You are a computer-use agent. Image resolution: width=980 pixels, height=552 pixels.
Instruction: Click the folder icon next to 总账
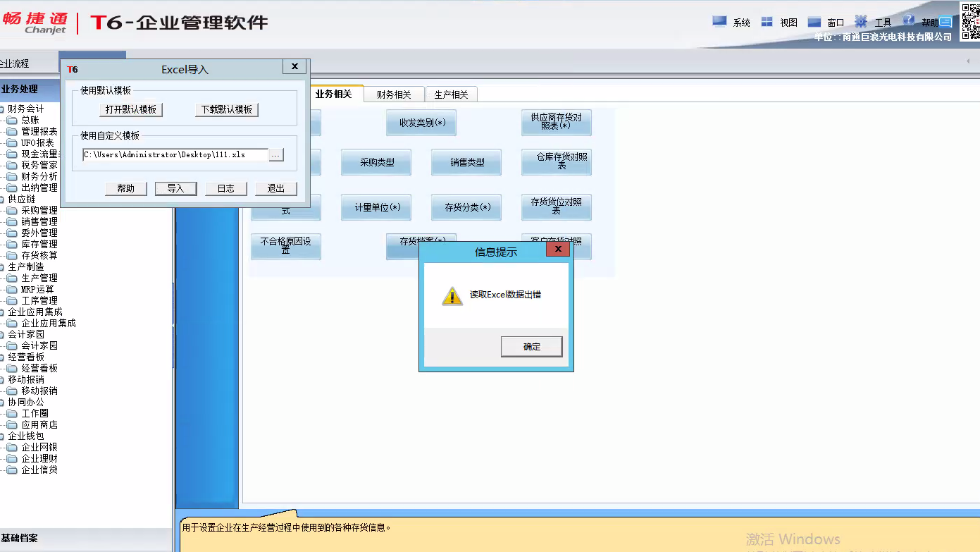point(12,120)
